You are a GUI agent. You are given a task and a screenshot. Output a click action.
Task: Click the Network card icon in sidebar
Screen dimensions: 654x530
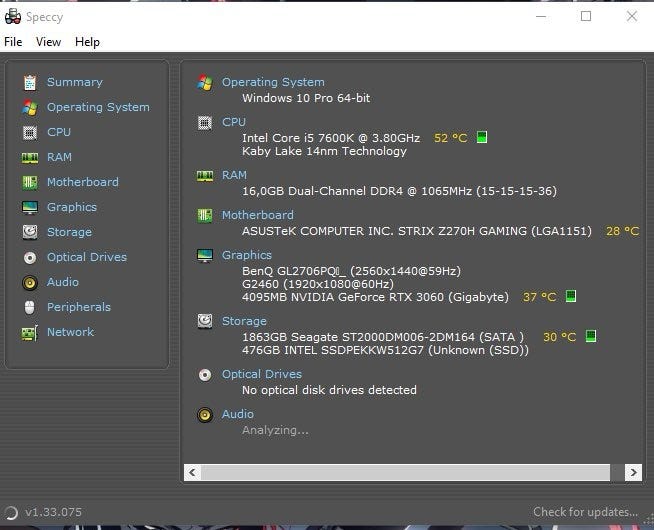pyautogui.click(x=30, y=333)
